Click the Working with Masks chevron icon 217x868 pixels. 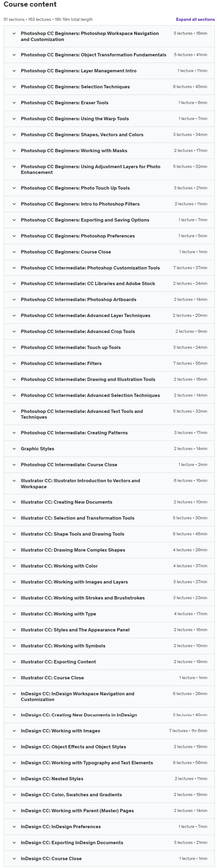click(x=14, y=151)
